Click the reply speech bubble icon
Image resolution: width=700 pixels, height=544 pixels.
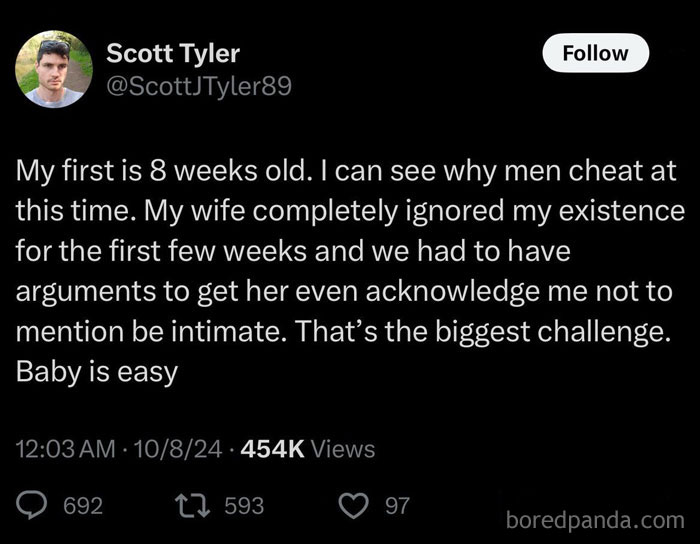tap(32, 505)
